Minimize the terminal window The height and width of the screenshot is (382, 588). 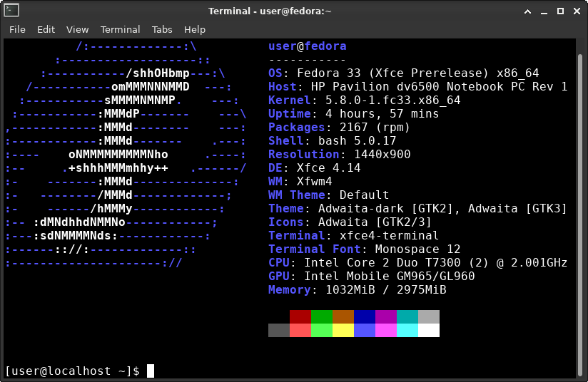point(544,11)
